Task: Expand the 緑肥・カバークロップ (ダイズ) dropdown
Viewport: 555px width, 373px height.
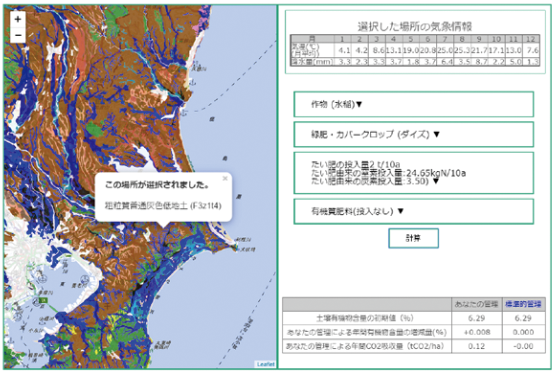Action: [x=413, y=134]
